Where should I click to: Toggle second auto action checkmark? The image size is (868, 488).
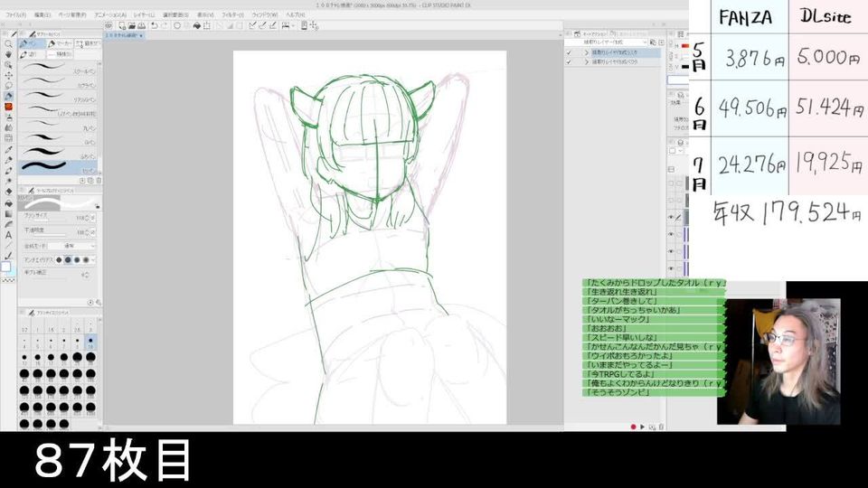click(x=569, y=62)
